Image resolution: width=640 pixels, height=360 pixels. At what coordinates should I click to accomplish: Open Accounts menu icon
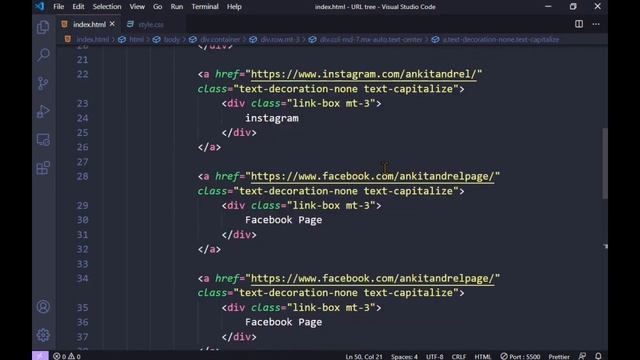[x=43, y=307]
